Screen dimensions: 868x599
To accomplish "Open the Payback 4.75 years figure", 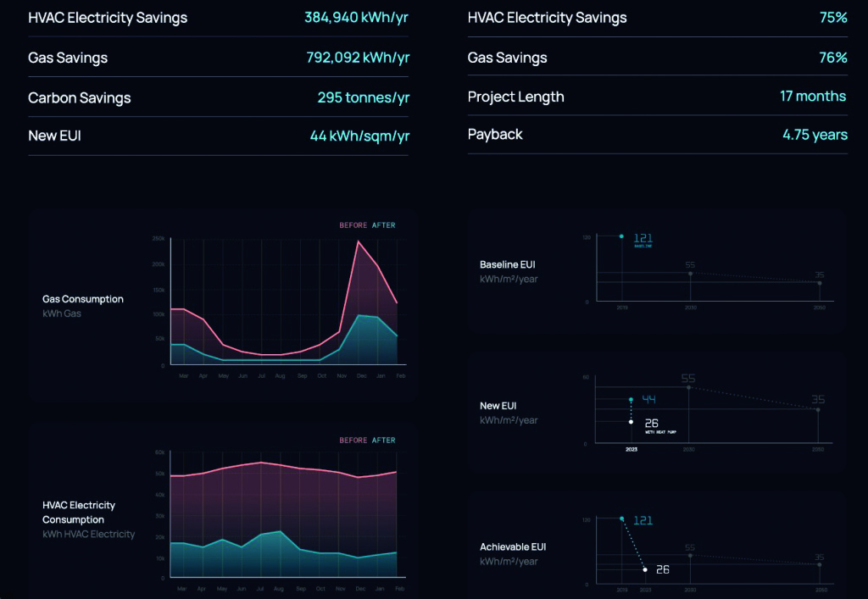I will (x=814, y=135).
